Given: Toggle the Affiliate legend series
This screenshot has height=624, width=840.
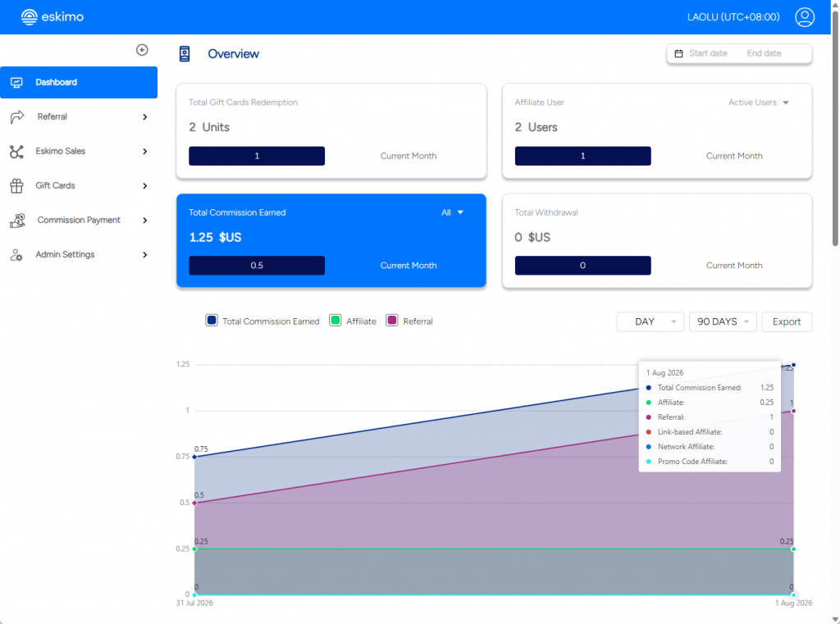Looking at the screenshot, I should 353,321.
